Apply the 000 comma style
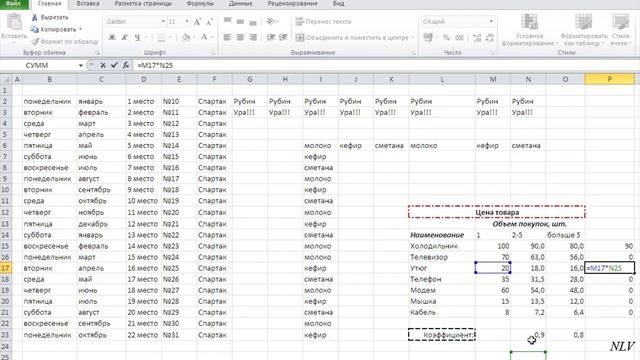Viewport: 640px width, 360px height. [x=459, y=38]
